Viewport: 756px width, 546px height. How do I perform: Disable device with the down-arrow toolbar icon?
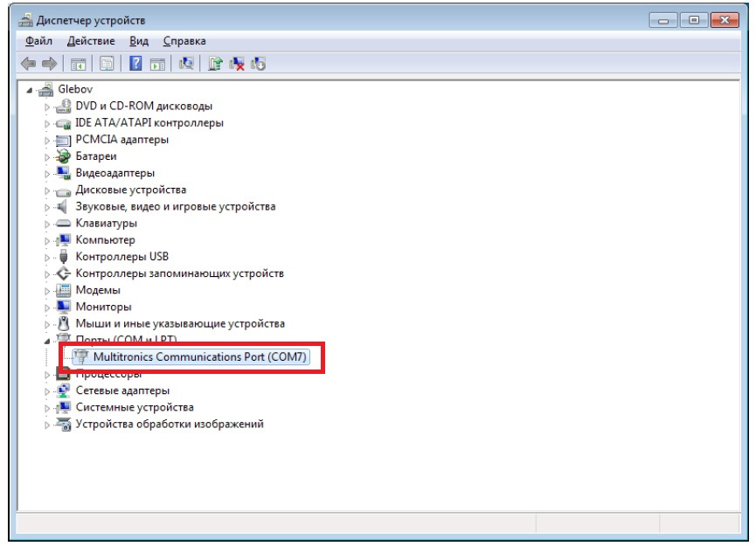coord(258,64)
